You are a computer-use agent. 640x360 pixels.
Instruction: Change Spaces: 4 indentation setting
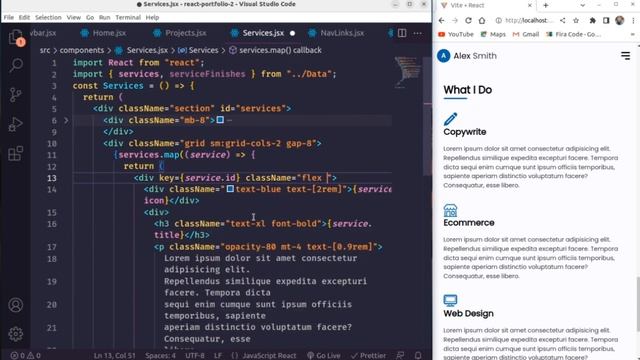click(x=160, y=356)
